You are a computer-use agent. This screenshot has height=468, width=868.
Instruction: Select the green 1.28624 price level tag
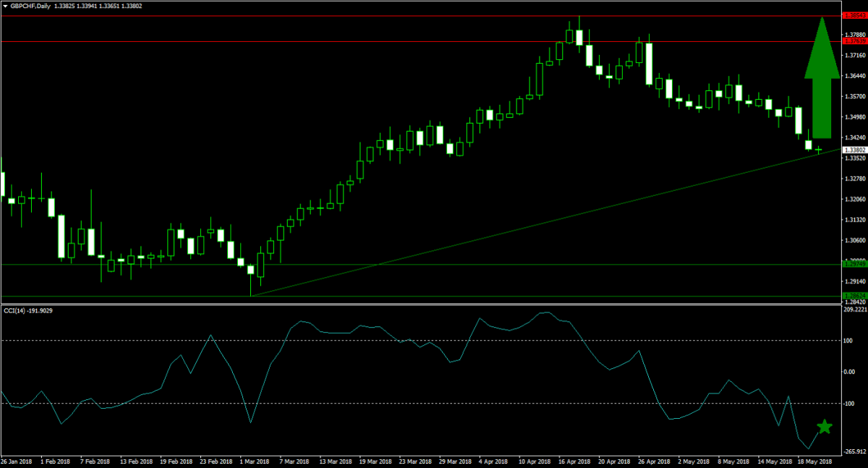(854, 296)
